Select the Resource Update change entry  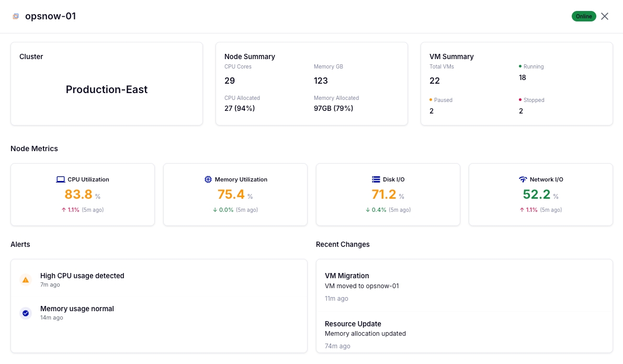click(353, 324)
